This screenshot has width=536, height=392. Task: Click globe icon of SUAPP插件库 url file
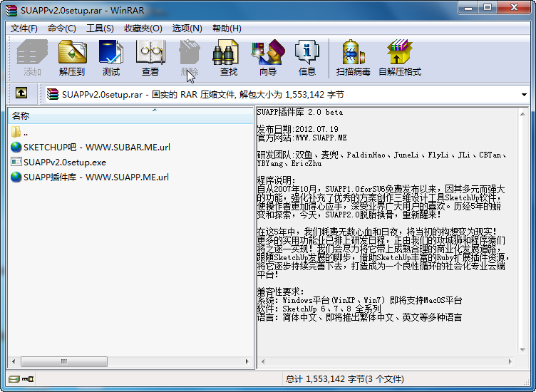point(16,177)
